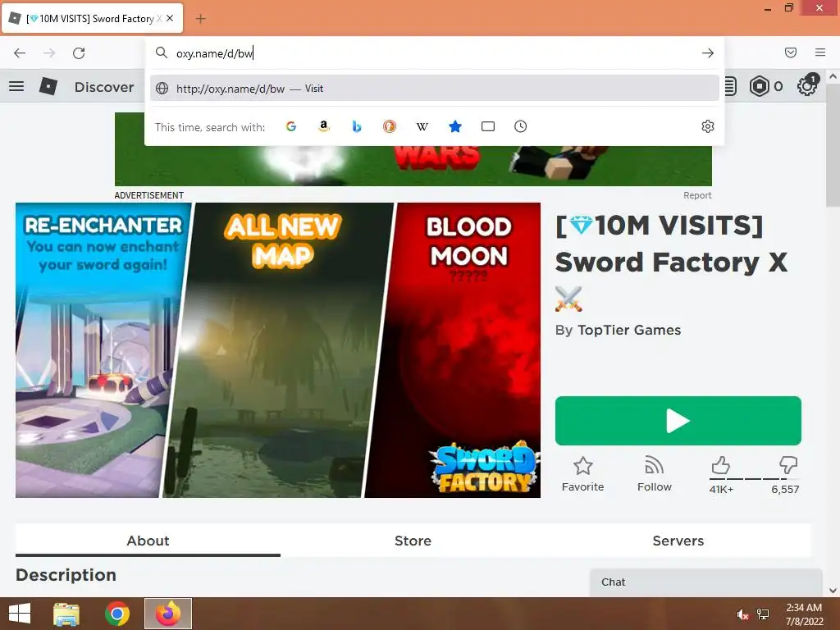Click the like-ratio vote bar
The height and width of the screenshot is (630, 840).
[x=755, y=479]
